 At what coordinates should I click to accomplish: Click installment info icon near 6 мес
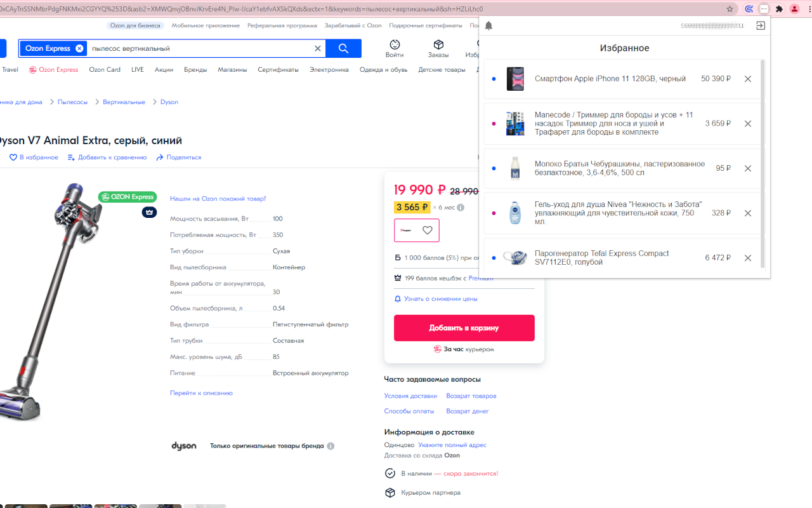point(461,208)
